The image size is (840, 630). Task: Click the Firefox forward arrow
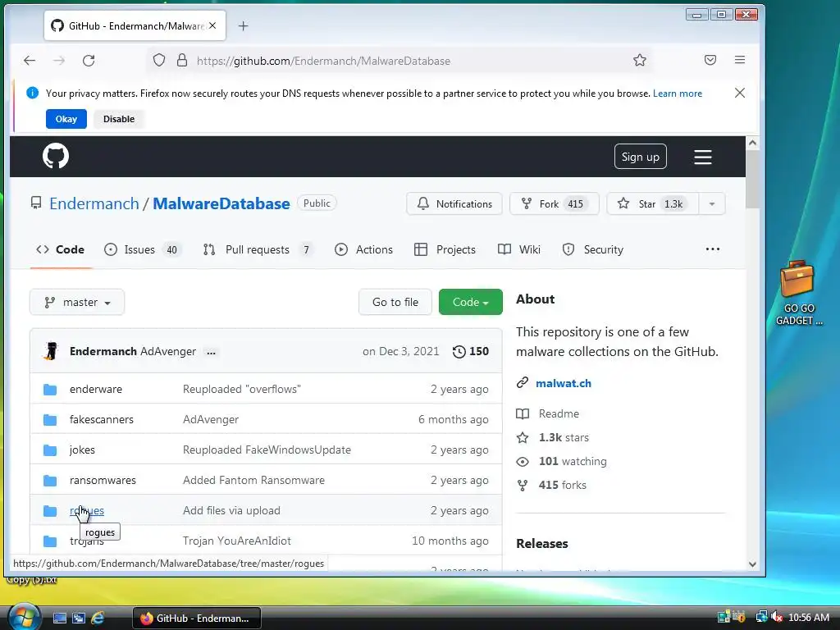(x=59, y=61)
